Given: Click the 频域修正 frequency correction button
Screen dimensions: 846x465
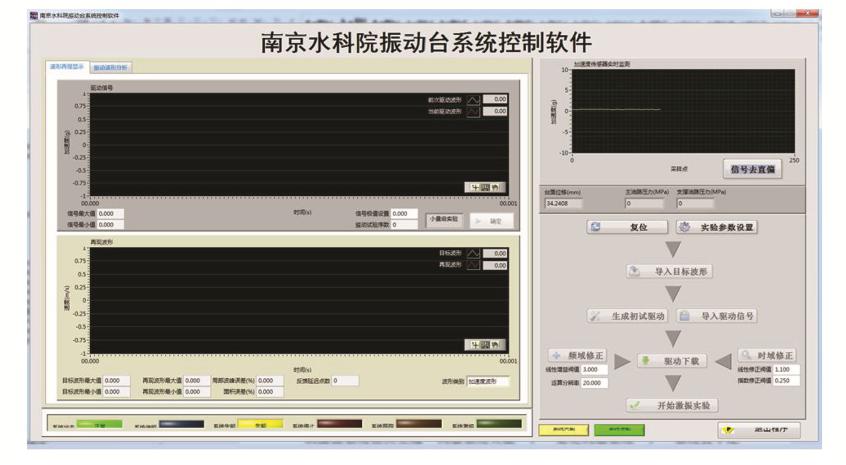Looking at the screenshot, I should (577, 355).
